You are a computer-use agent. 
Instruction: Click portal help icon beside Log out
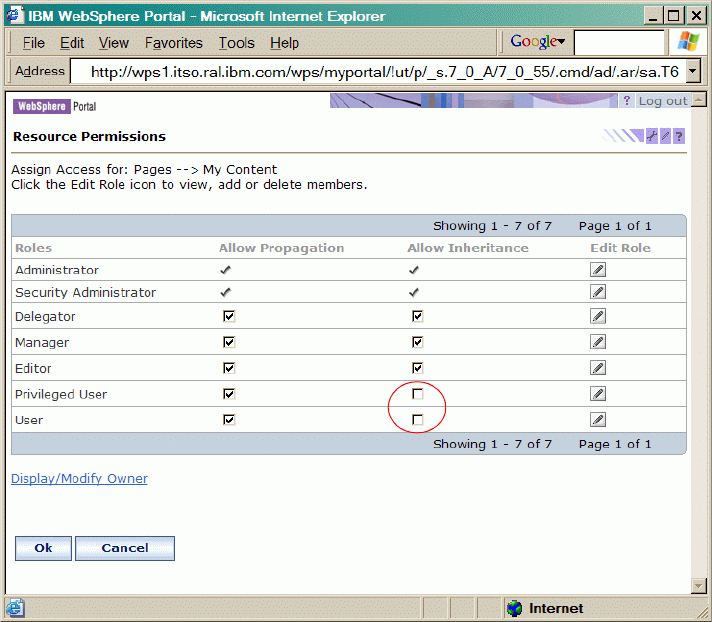(627, 101)
